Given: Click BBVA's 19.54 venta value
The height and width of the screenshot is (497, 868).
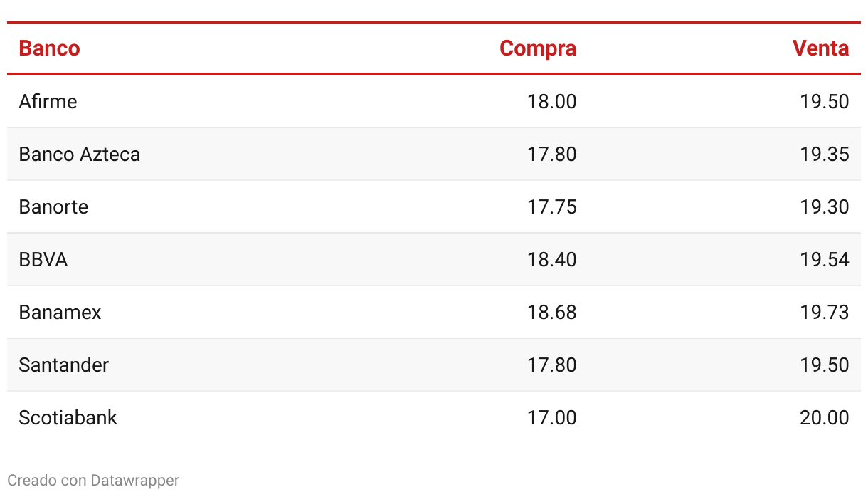Looking at the screenshot, I should pos(825,259).
